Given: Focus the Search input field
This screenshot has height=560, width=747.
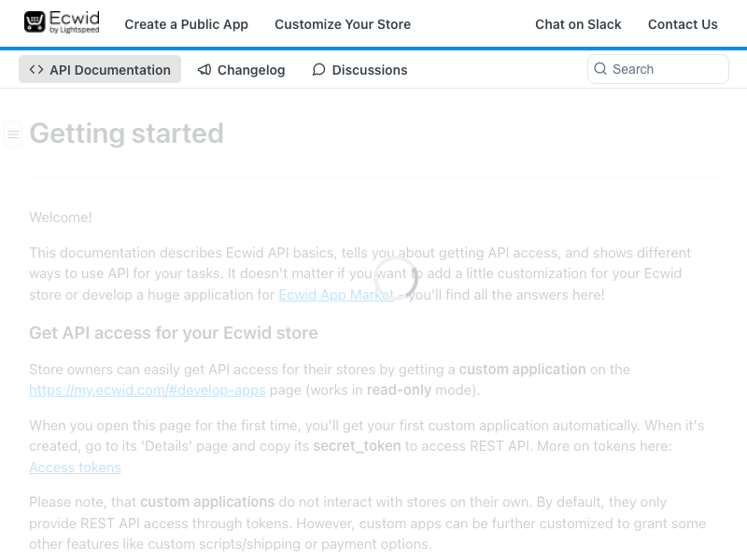Looking at the screenshot, I should coord(658,69).
